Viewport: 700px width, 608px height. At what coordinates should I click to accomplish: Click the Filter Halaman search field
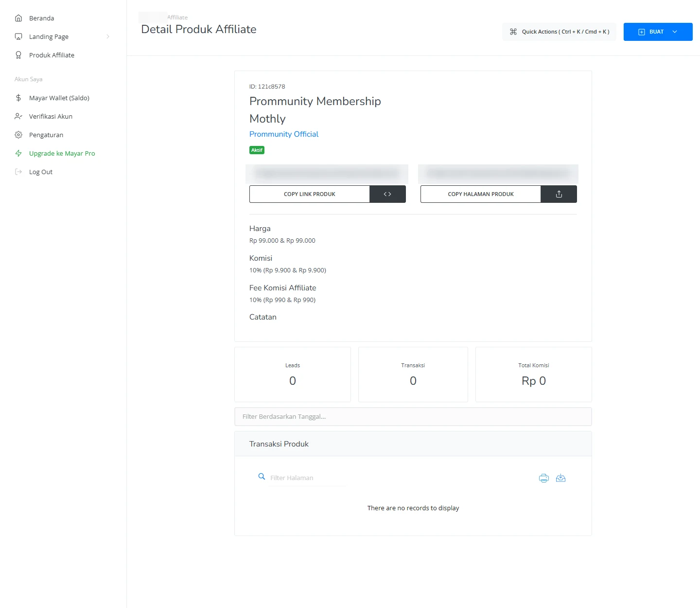[x=307, y=478]
